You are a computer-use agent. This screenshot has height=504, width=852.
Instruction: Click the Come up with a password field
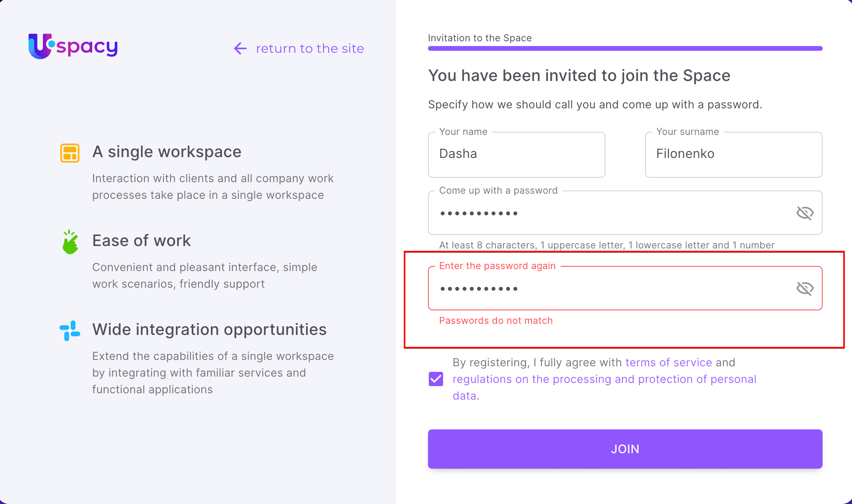point(611,213)
